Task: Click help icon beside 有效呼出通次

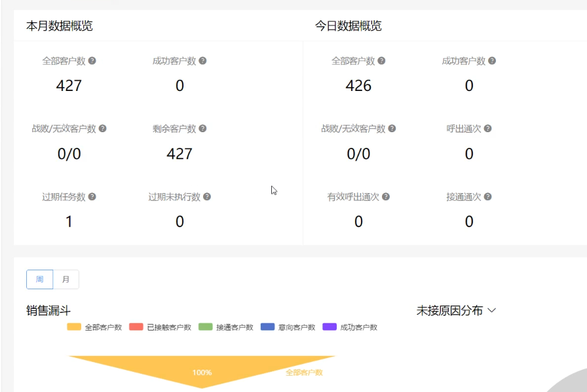Action: pos(386,196)
